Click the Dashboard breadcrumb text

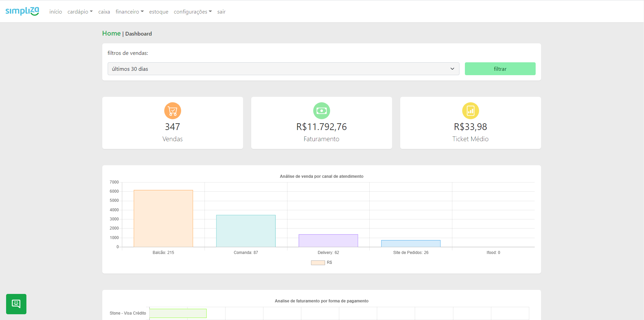coord(138,34)
